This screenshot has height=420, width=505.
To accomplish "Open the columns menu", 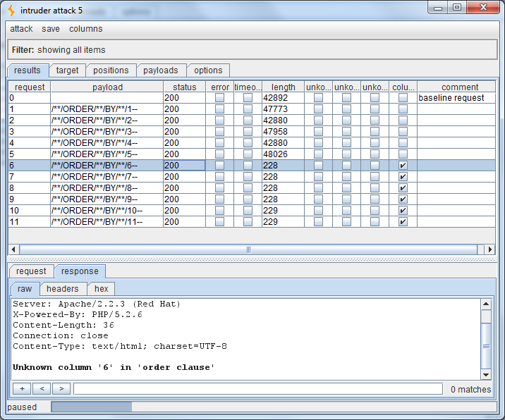I will [x=85, y=29].
